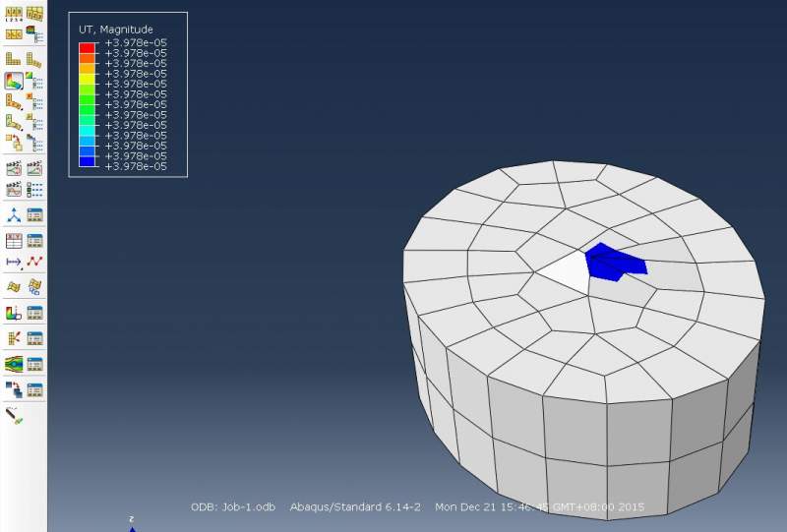
Task: Click the dark blue swatch at legend bottom
Action: pyautogui.click(x=87, y=161)
